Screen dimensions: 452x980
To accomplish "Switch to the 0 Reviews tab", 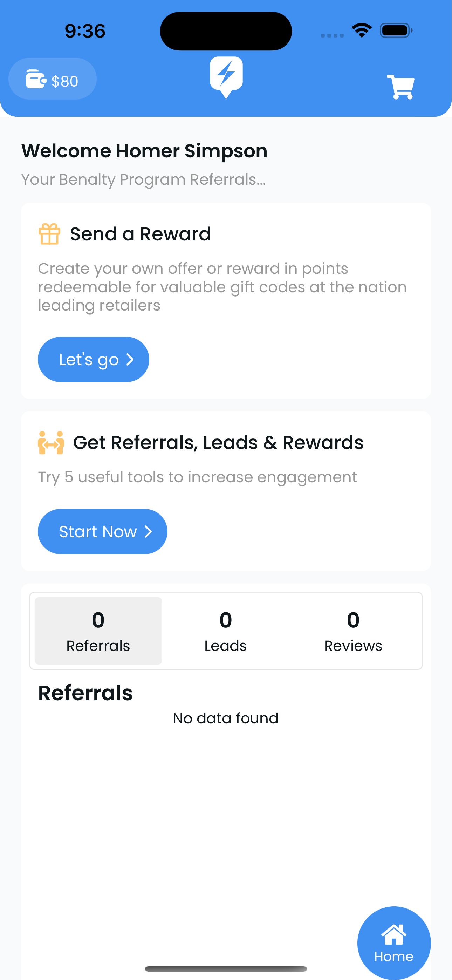I will tap(353, 631).
